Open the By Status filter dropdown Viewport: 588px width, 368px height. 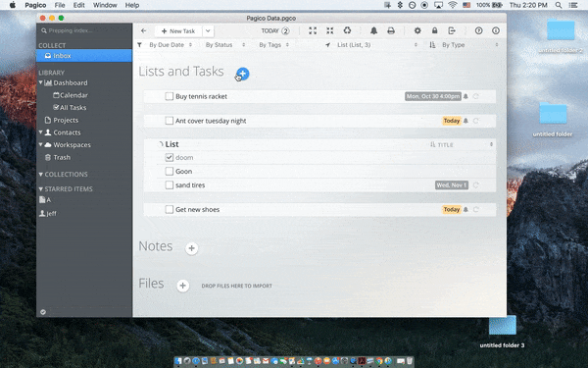(225, 45)
